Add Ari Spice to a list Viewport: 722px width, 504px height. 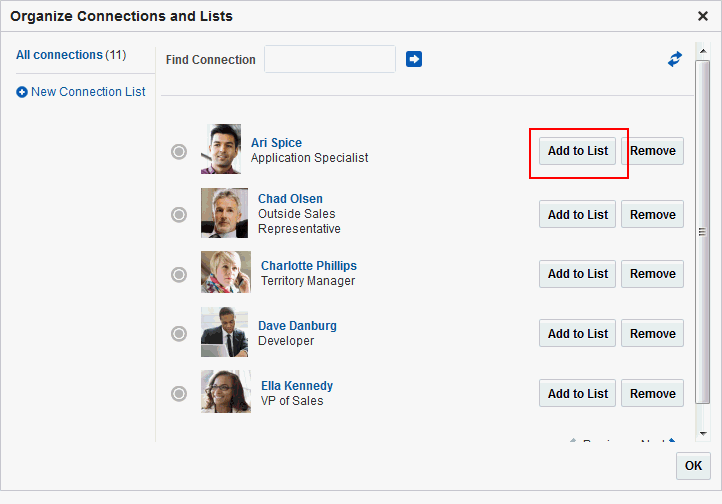tap(578, 152)
